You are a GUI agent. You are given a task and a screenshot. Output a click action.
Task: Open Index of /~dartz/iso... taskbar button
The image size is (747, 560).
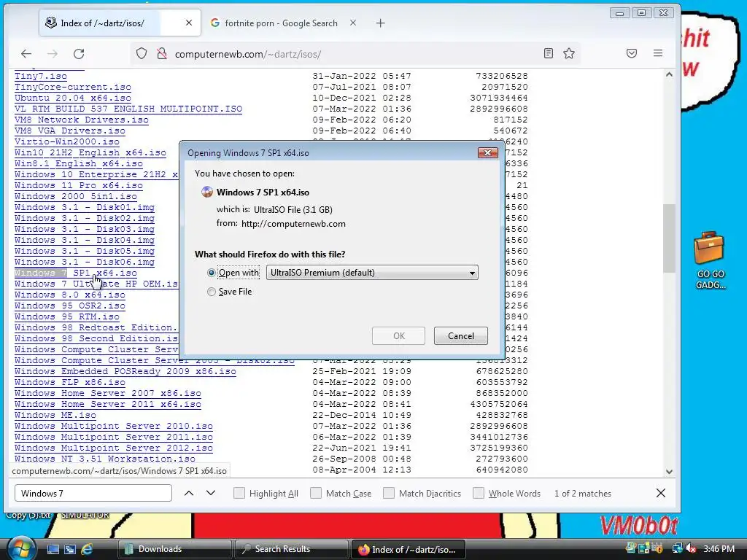pyautogui.click(x=408, y=549)
